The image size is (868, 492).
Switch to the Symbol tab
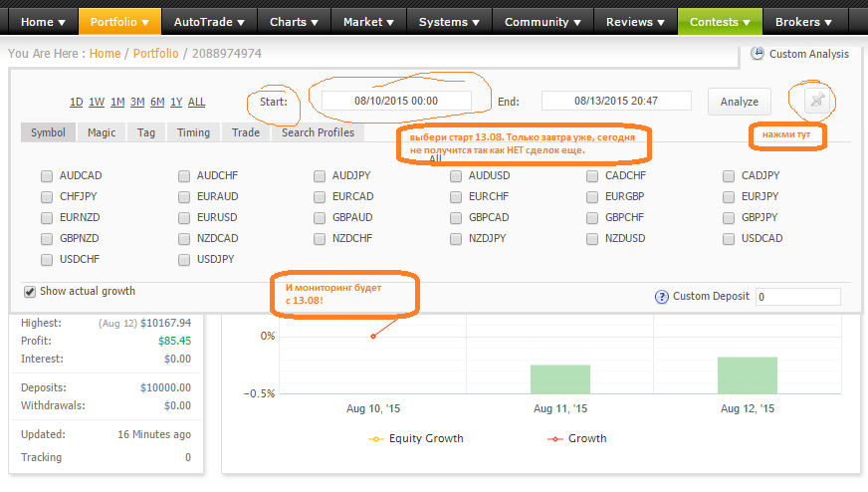tap(48, 132)
